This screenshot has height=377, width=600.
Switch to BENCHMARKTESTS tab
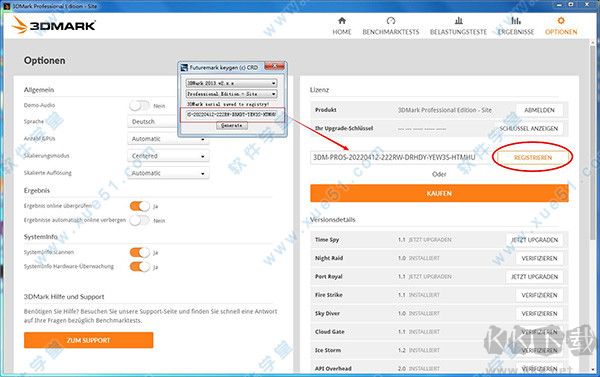[391, 32]
